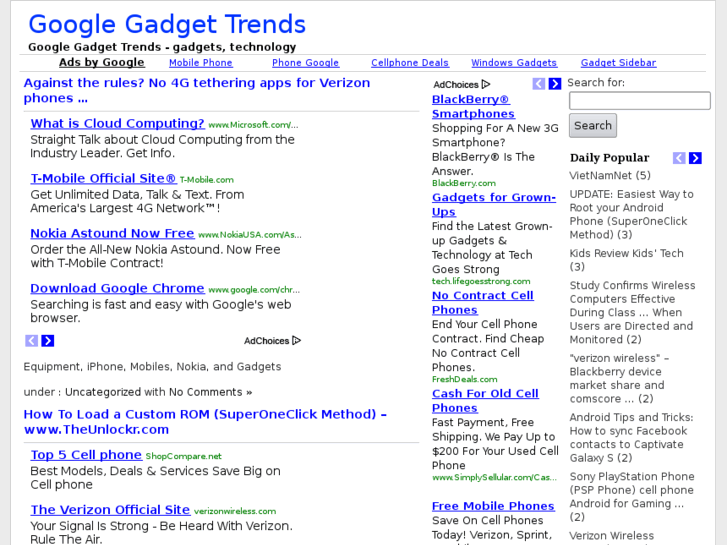Open the Mobile Phone navigation link

[x=200, y=63]
